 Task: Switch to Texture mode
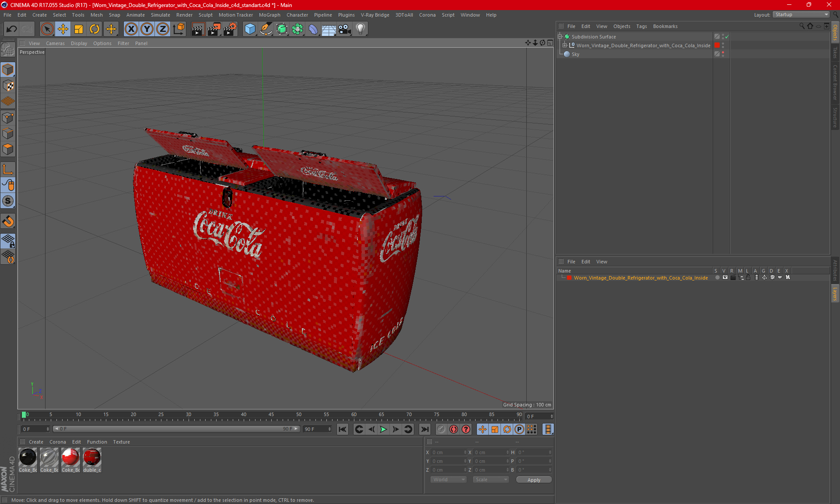tap(8, 86)
